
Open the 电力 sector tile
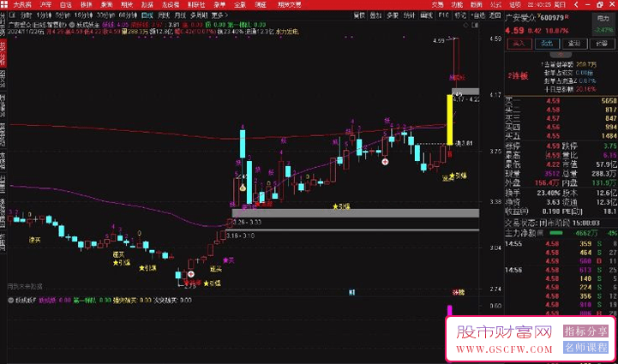click(x=603, y=24)
